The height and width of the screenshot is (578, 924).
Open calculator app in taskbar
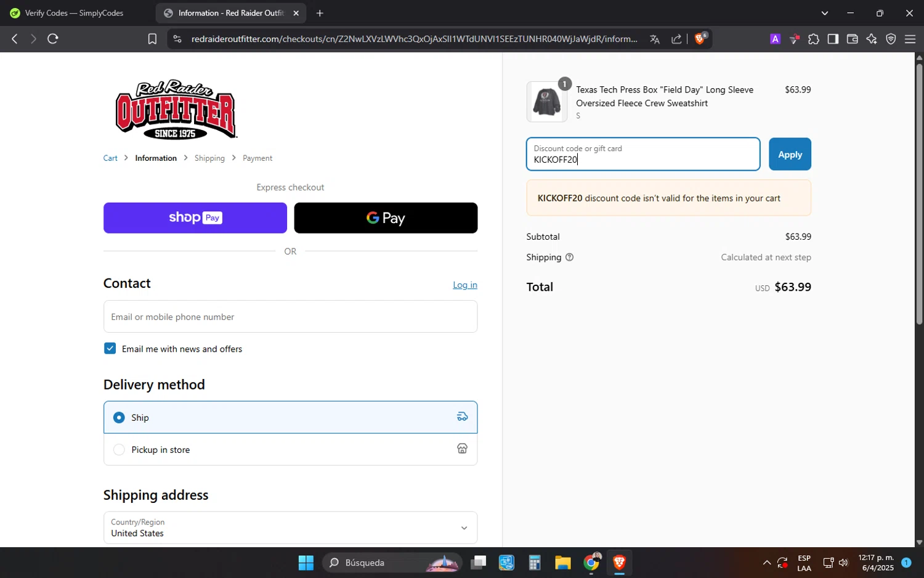coord(535,563)
